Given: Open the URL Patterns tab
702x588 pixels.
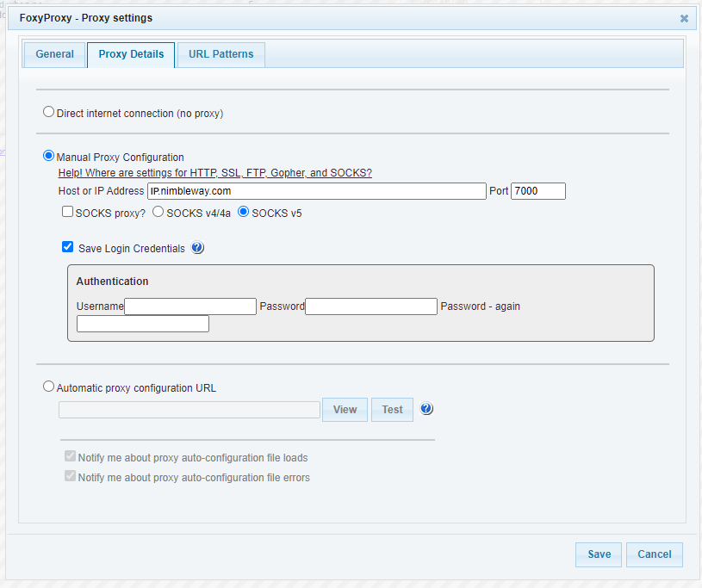Looking at the screenshot, I should click(221, 54).
